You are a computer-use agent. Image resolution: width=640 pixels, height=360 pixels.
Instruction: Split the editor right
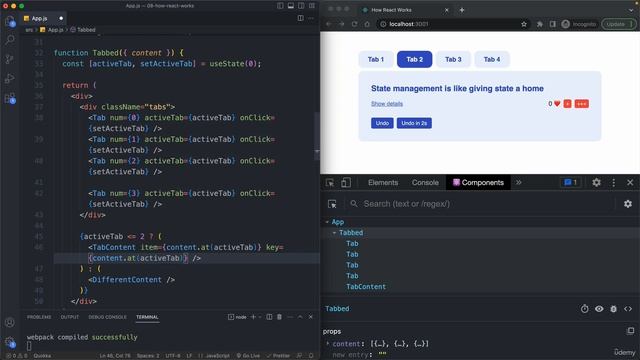(x=300, y=18)
